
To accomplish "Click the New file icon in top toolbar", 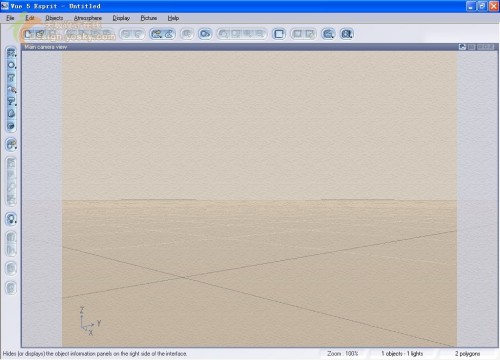I will click(x=28, y=34).
